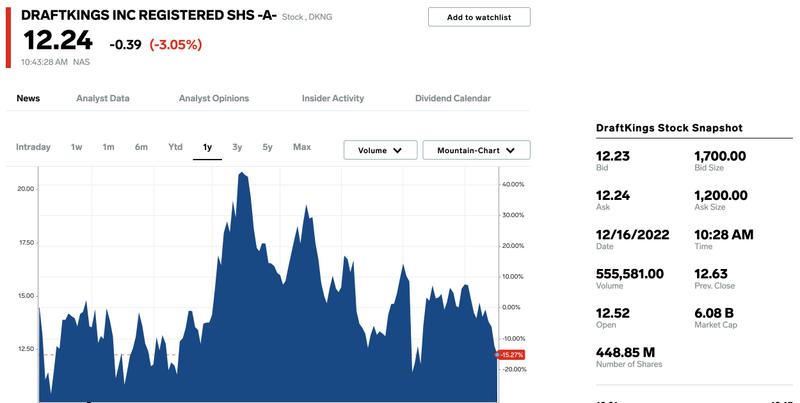
Task: Open the Analyst Opinions tab
Action: tap(214, 98)
